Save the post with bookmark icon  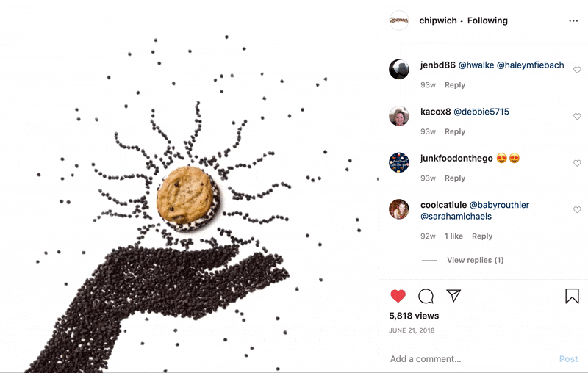pyautogui.click(x=572, y=296)
